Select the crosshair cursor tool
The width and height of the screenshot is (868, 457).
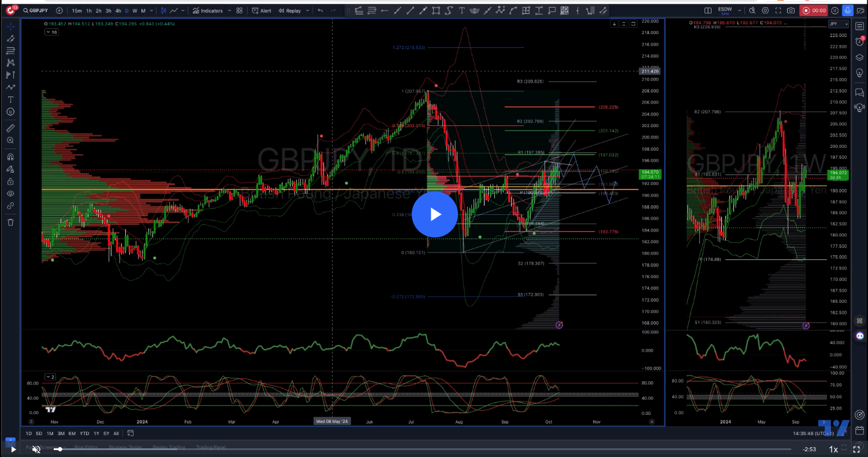pos(10,27)
